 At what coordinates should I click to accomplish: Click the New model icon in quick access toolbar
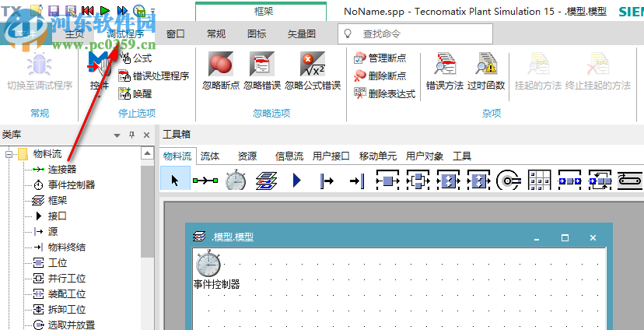[x=36, y=9]
